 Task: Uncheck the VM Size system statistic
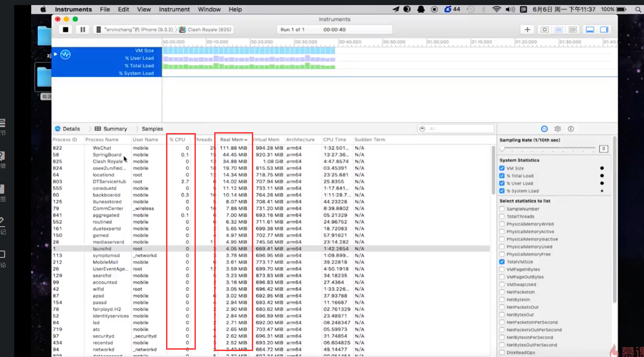coord(502,168)
